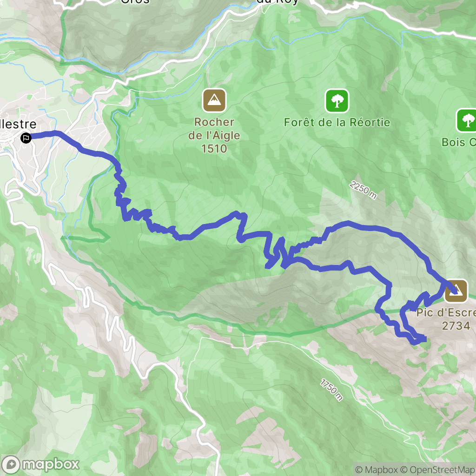Click the Rocher de l'Aigle mountain peak icon
The image size is (476, 476).
tap(214, 100)
